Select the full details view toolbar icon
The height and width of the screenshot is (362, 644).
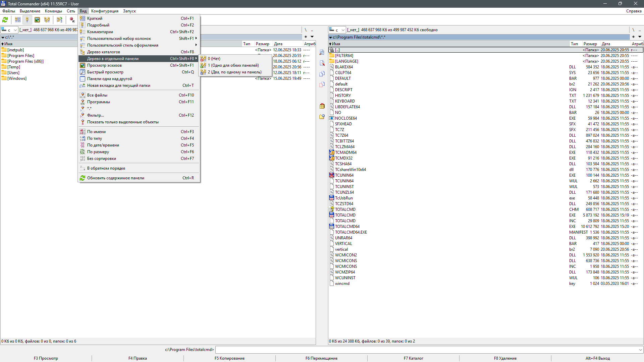point(27,20)
